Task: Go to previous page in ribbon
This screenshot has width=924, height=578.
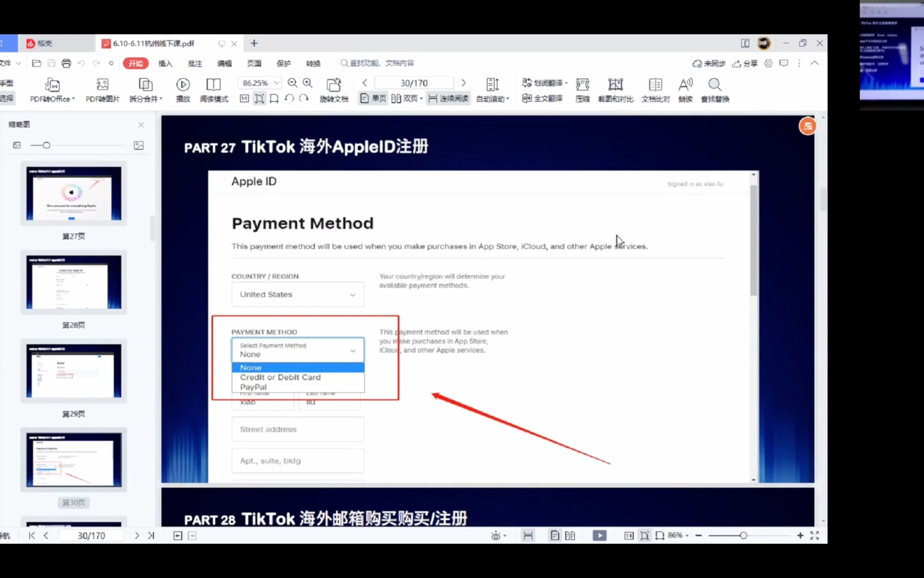Action: tap(365, 83)
